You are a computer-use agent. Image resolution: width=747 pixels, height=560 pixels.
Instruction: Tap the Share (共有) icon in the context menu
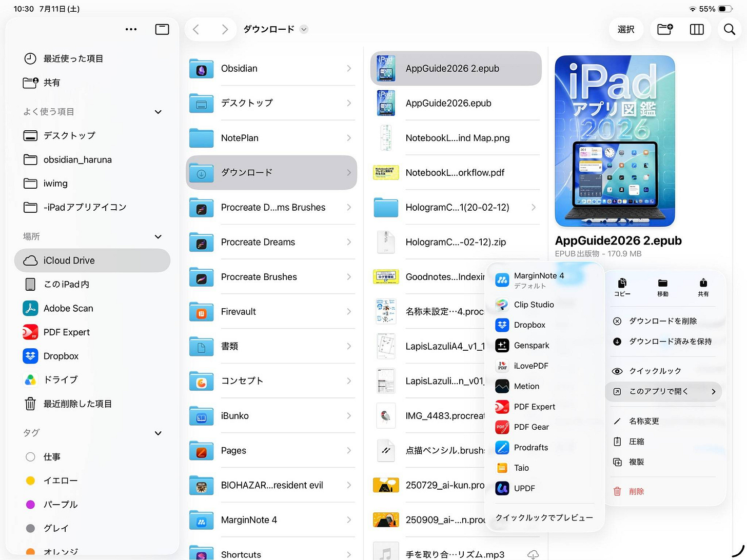point(703,288)
